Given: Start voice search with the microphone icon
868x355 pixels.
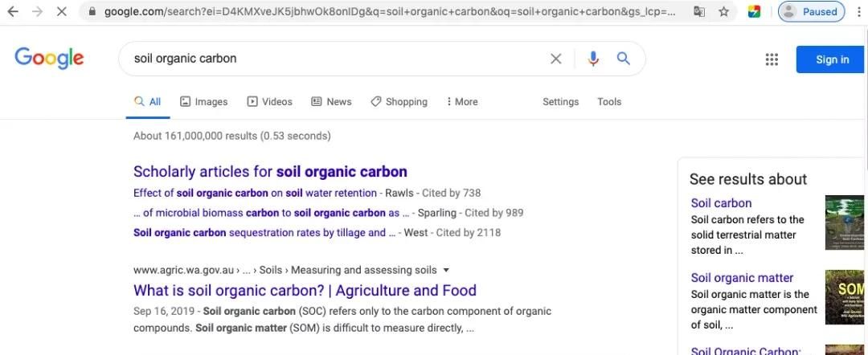Looking at the screenshot, I should point(593,59).
